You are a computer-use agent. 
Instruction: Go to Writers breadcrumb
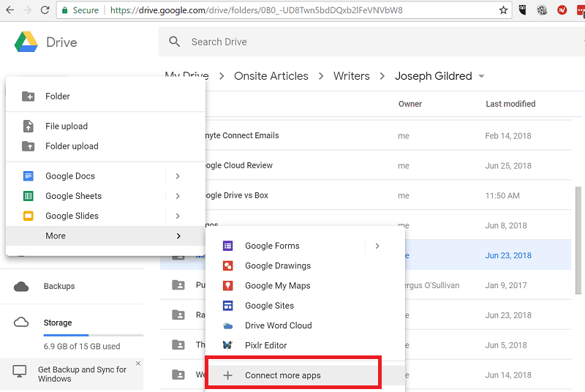click(352, 76)
